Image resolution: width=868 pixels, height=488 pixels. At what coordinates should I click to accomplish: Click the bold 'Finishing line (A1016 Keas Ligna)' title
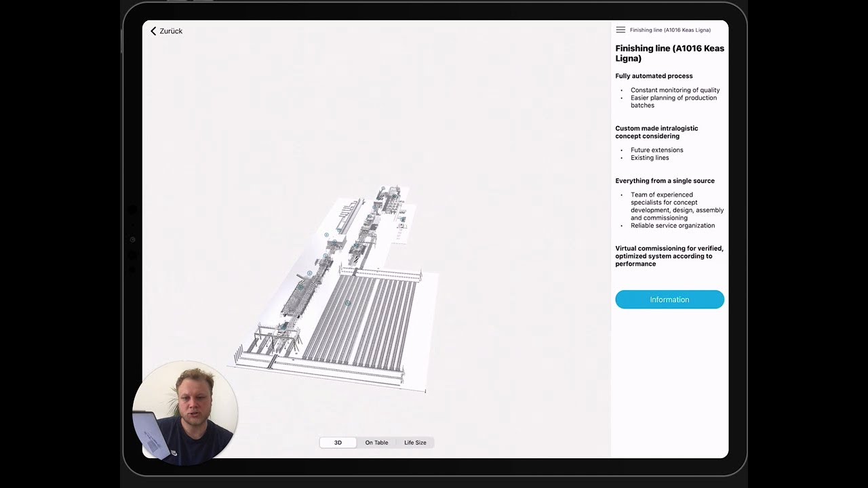(669, 54)
